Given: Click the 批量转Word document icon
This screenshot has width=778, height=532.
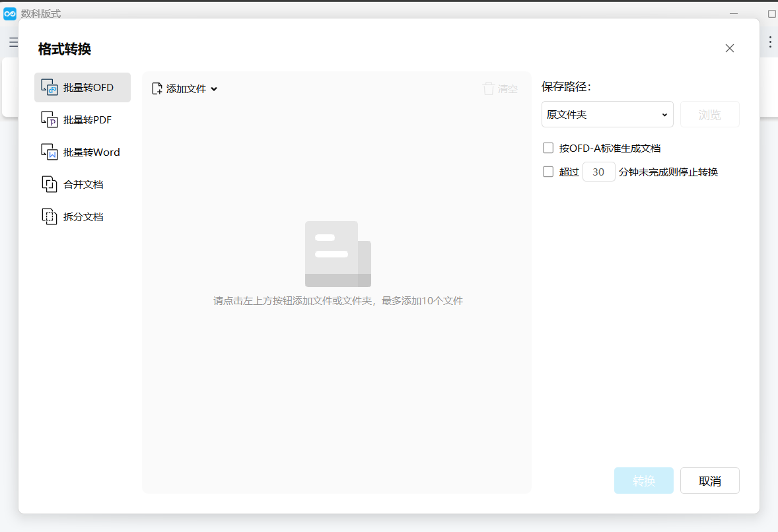Looking at the screenshot, I should point(49,152).
